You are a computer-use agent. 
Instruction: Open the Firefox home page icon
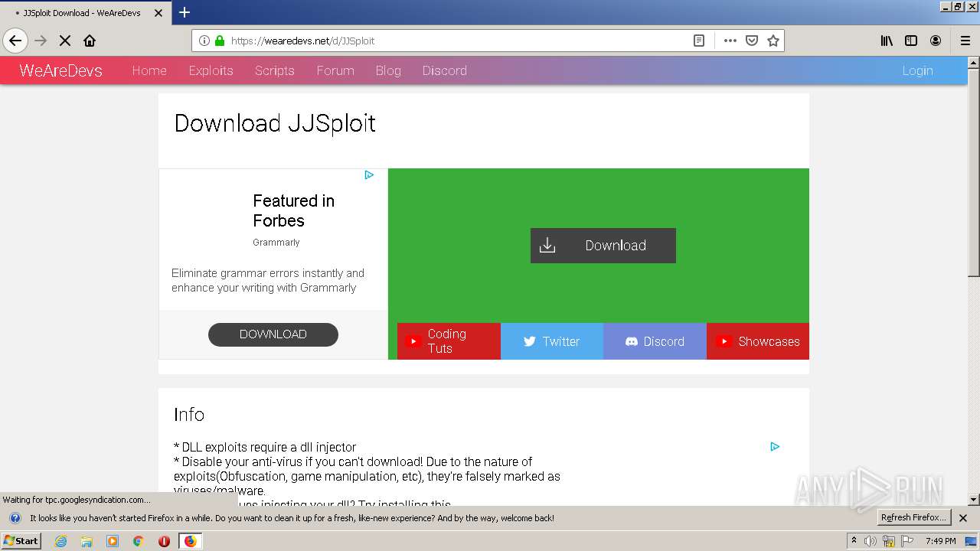(90, 41)
